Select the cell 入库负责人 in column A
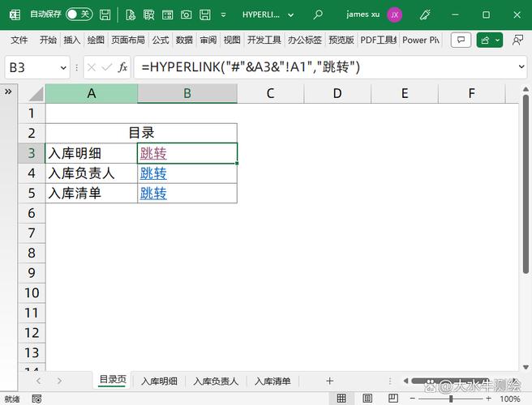The height and width of the screenshot is (405, 532). point(92,173)
